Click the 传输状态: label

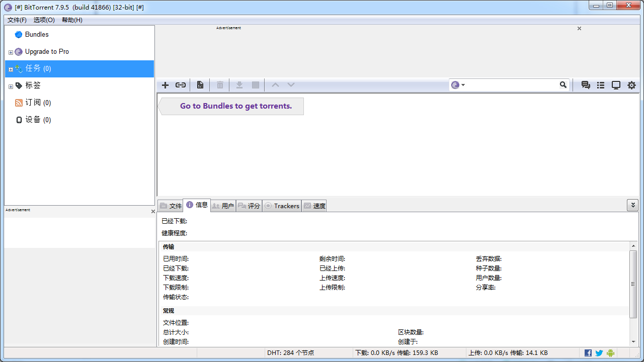[176, 297]
